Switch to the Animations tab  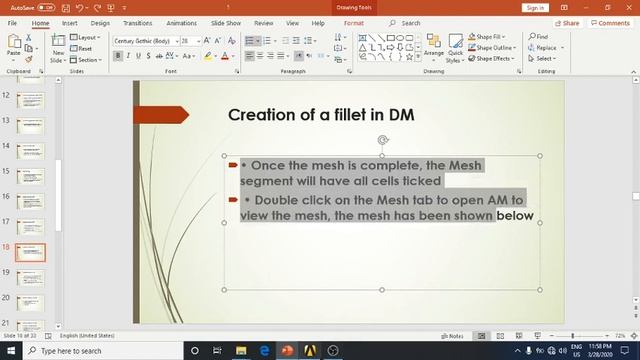182,23
